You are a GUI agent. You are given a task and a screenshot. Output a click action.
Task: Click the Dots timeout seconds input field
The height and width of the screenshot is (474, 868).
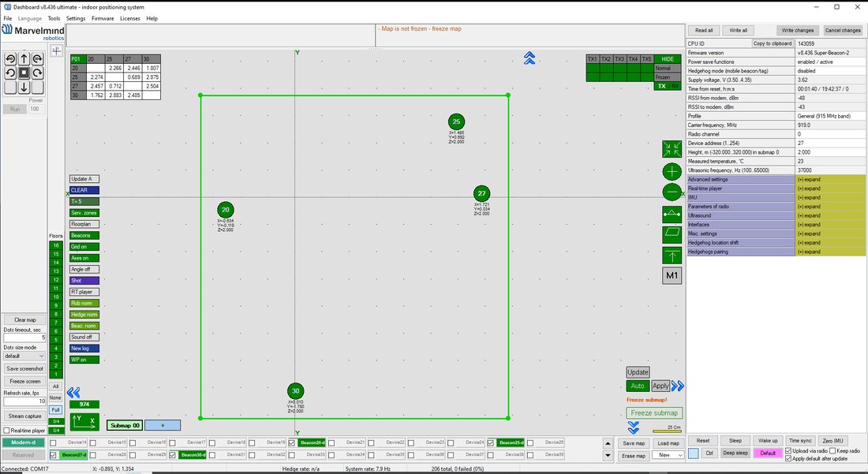[24, 338]
